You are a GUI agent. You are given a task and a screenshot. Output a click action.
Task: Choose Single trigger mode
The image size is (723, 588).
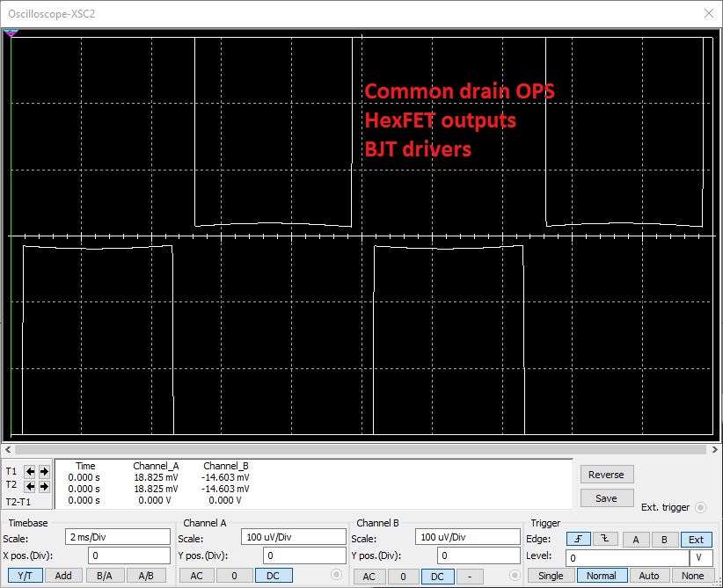(x=551, y=576)
